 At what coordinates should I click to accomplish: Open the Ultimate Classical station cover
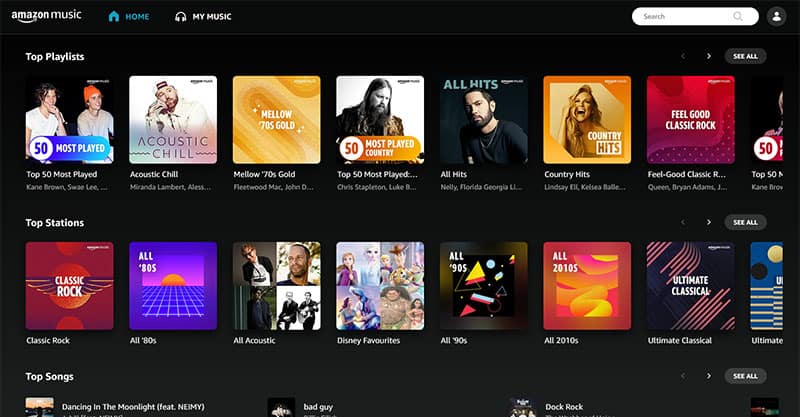coord(691,286)
